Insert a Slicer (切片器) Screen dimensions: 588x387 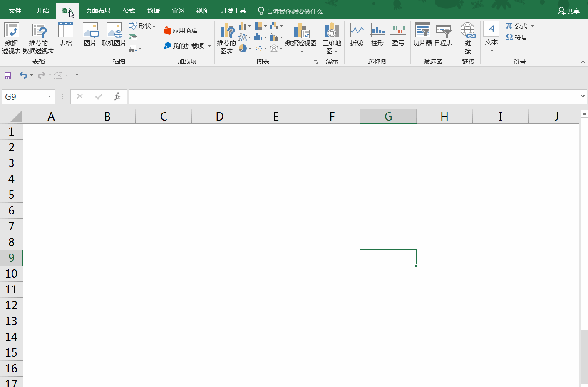(422, 35)
